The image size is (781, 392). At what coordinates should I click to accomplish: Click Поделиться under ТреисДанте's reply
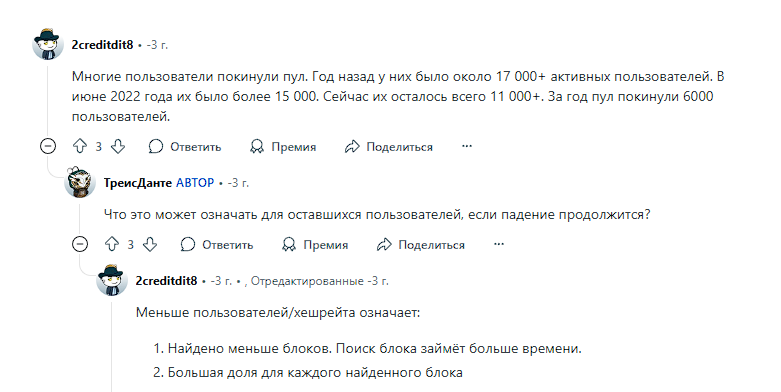(421, 245)
